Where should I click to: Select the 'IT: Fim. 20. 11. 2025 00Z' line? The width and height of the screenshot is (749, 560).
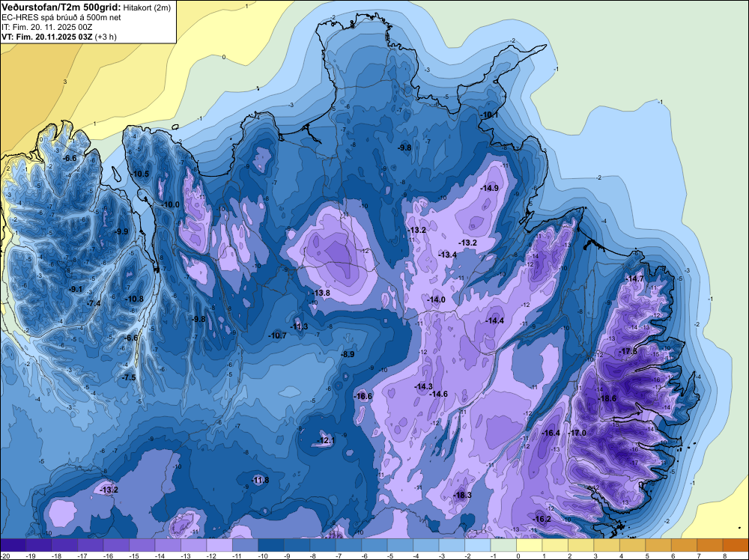tap(46, 27)
